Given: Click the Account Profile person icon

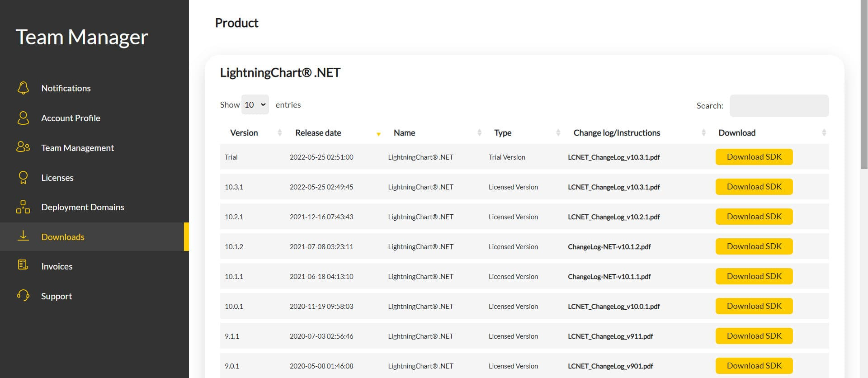Looking at the screenshot, I should 23,118.
